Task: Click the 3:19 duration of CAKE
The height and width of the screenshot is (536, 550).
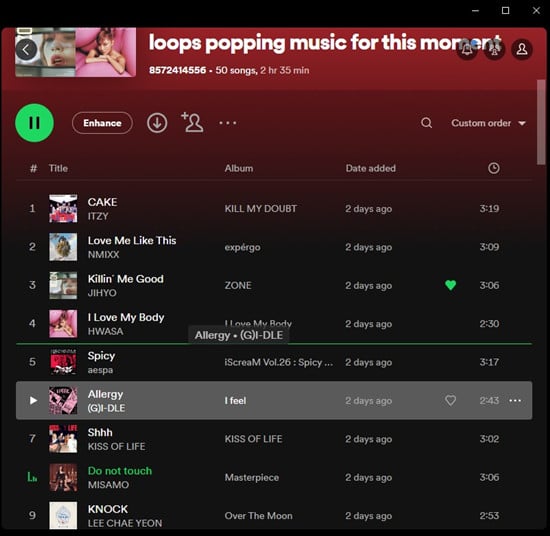Action: (x=489, y=209)
